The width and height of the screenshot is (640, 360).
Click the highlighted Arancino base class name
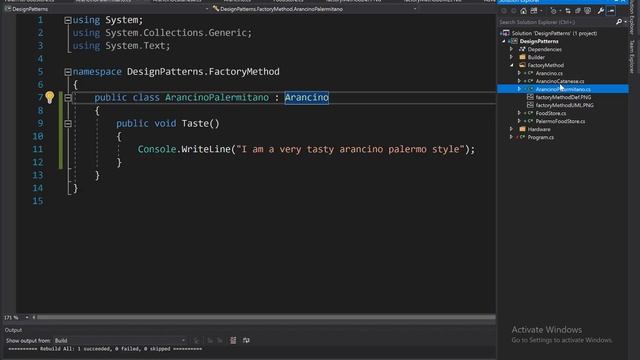[x=307, y=98]
